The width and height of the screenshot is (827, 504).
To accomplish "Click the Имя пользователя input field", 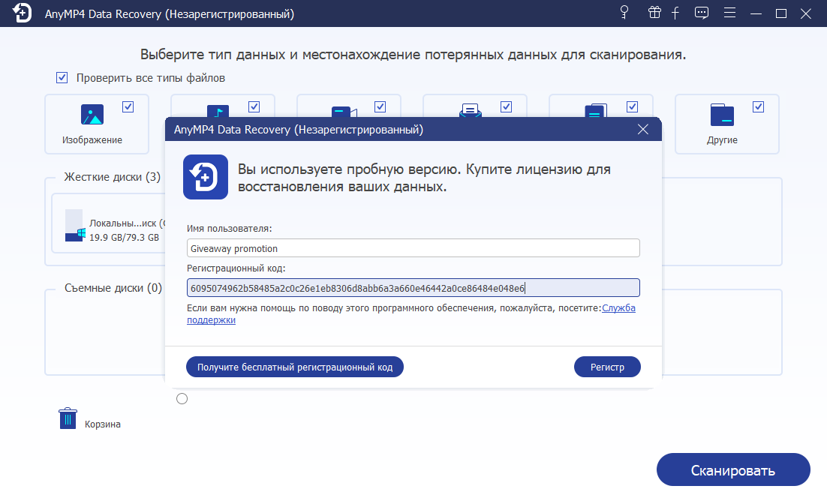I will tap(413, 247).
